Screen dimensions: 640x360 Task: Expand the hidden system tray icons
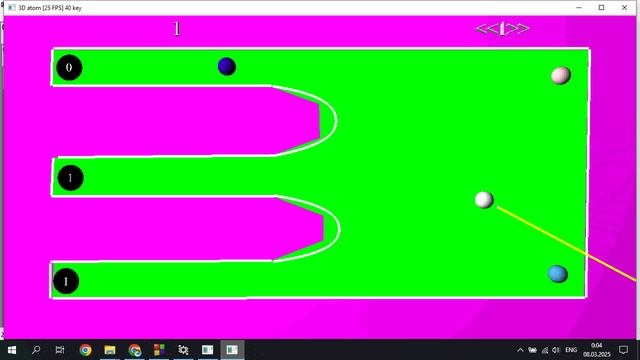pyautogui.click(x=520, y=350)
